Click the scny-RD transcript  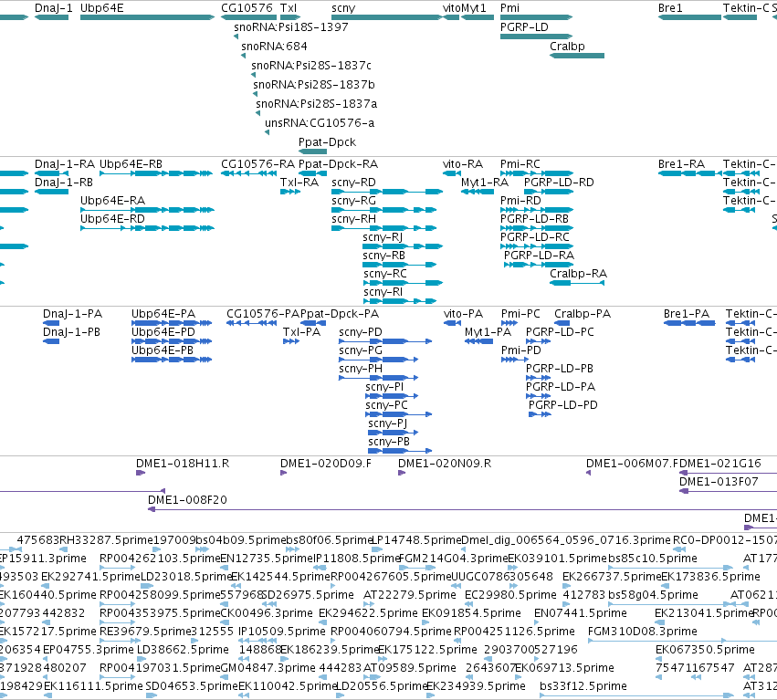(x=387, y=192)
